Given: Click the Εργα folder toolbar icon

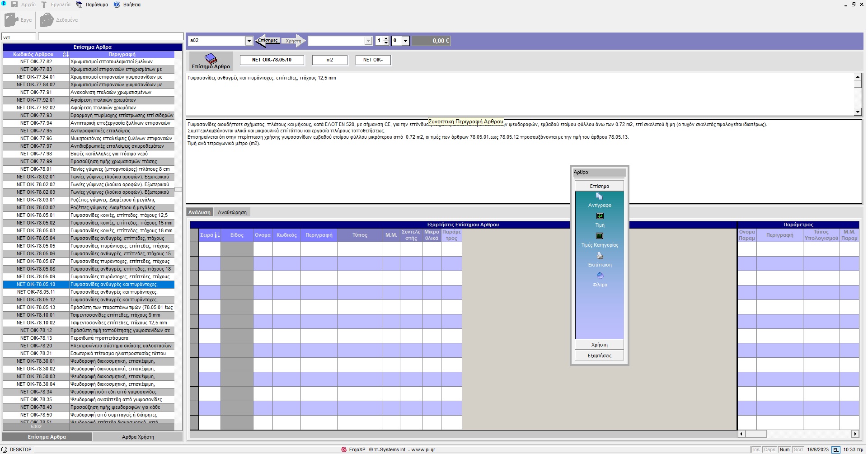Looking at the screenshot, I should (x=11, y=20).
